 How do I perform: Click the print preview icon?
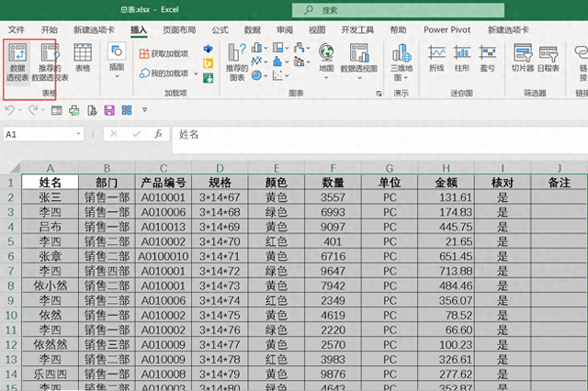[x=92, y=110]
